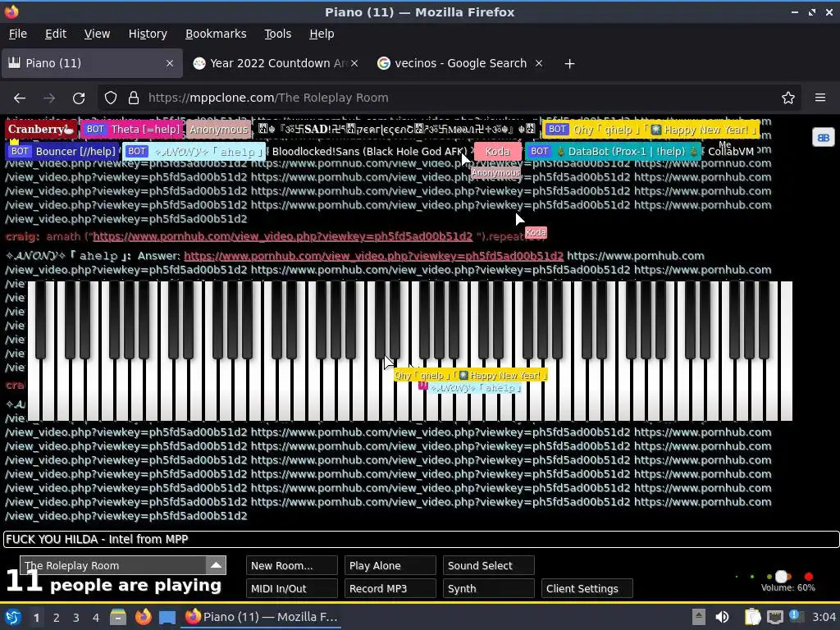Screen dimensions: 840x630
Task: Open craig's pornhub link in chat
Action: pos(282,236)
